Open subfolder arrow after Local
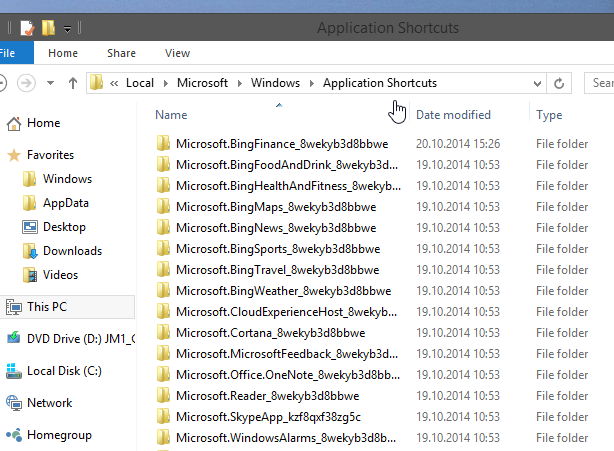614x451 pixels. (x=166, y=83)
